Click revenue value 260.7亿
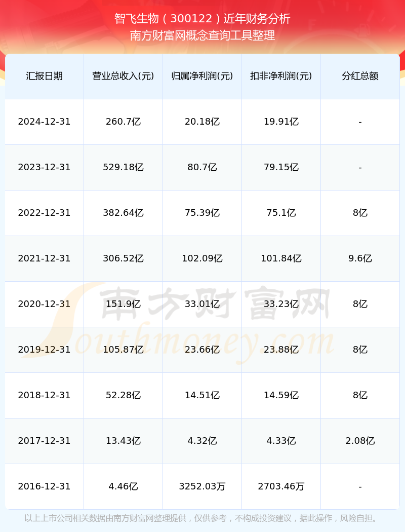The width and height of the screenshot is (405, 532). (x=124, y=122)
